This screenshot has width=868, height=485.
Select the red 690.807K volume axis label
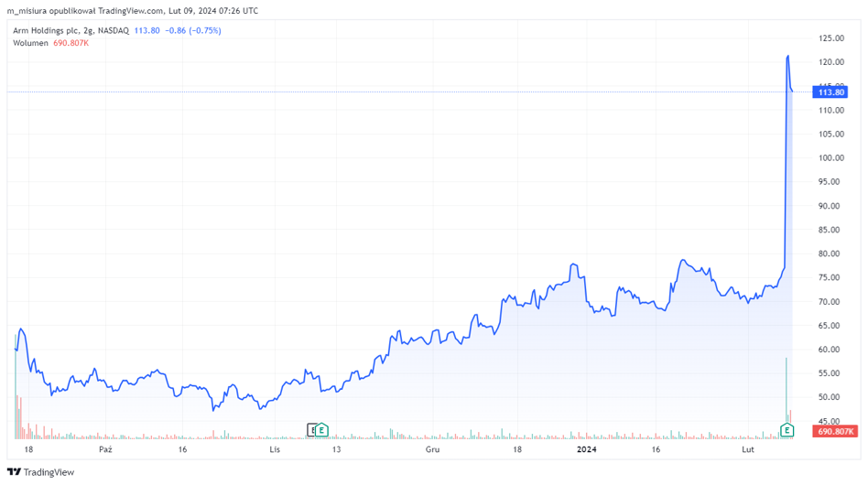click(835, 431)
